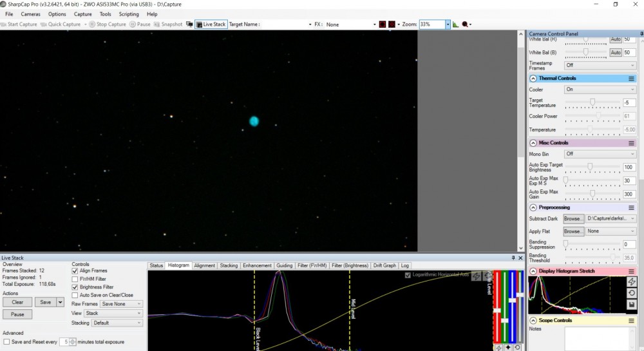Click the two-monitor view icon in toolbar
The width and height of the screenshot is (644, 351).
tap(189, 24)
